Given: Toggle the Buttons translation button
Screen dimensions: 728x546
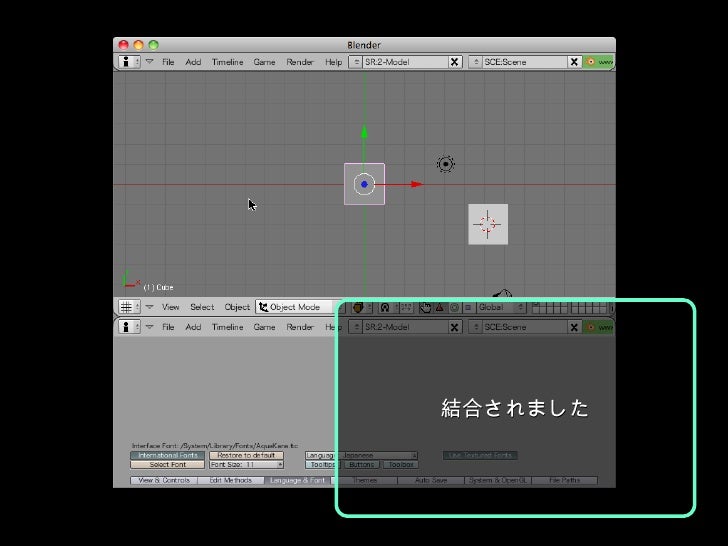Looking at the screenshot, I should [x=362, y=464].
